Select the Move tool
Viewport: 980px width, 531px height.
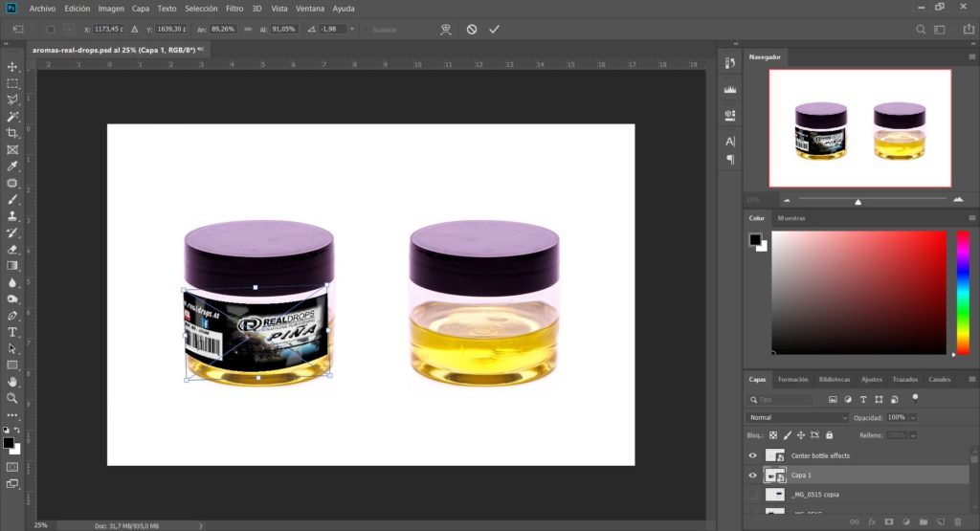[11, 67]
